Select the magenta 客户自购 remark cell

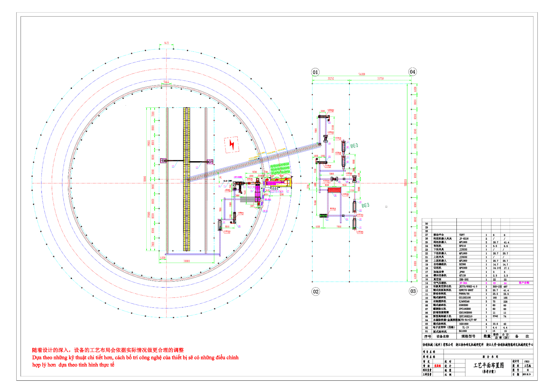[524, 283]
